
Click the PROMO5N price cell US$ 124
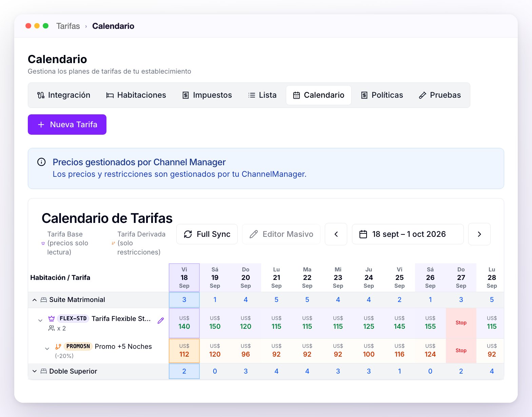pyautogui.click(x=430, y=351)
